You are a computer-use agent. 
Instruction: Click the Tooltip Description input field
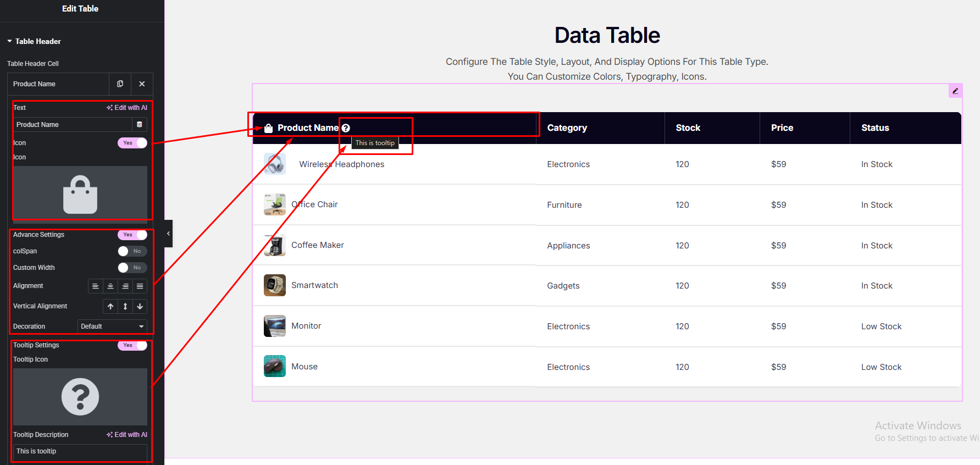click(x=80, y=451)
